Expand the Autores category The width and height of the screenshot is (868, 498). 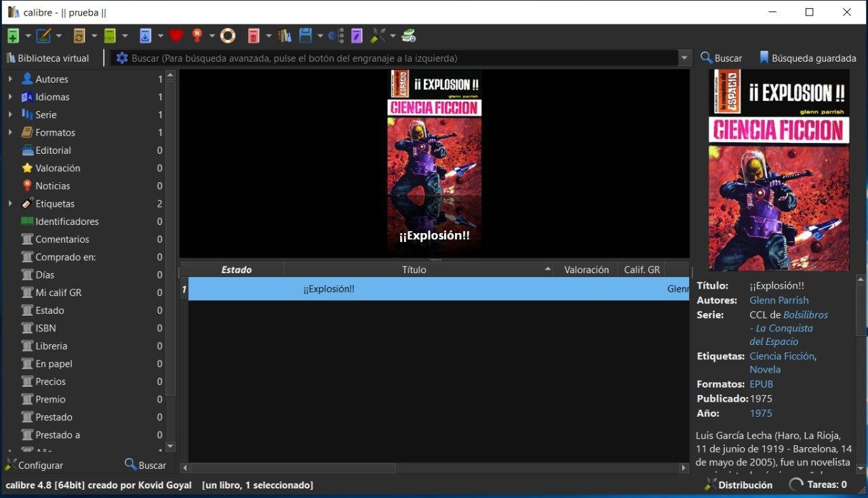click(10, 79)
